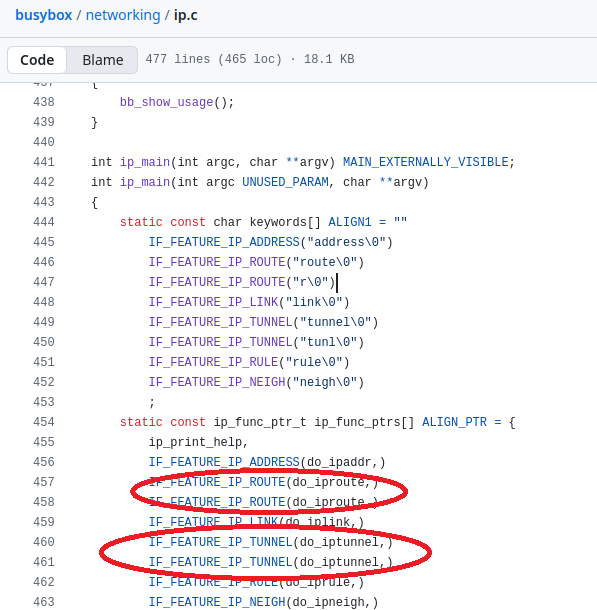Select line number 444

pyautogui.click(x=44, y=222)
